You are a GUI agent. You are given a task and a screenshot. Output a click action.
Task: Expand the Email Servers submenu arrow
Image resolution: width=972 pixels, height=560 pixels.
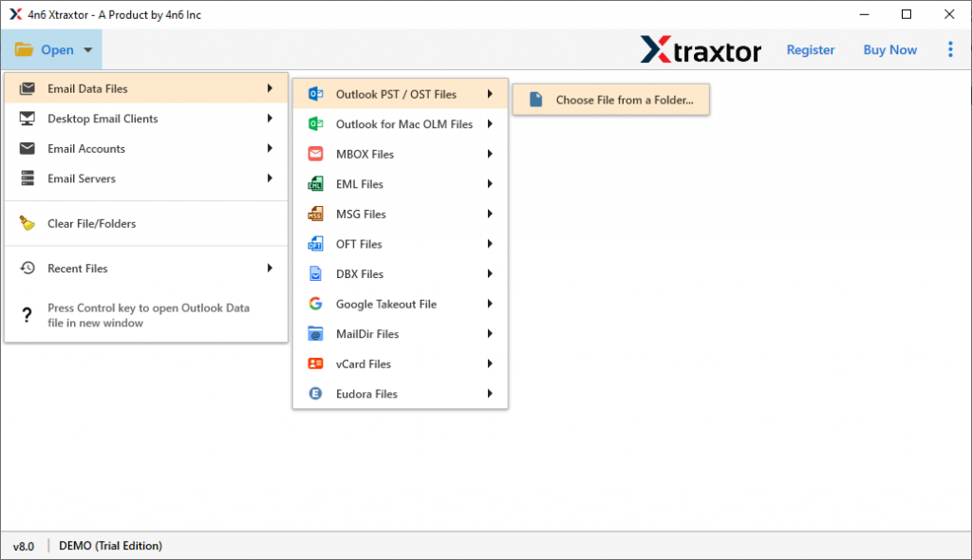(270, 178)
